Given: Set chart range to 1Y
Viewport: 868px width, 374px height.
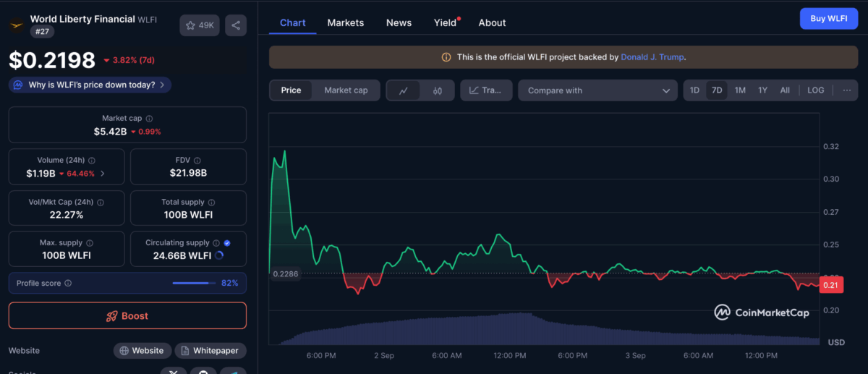Looking at the screenshot, I should [762, 90].
